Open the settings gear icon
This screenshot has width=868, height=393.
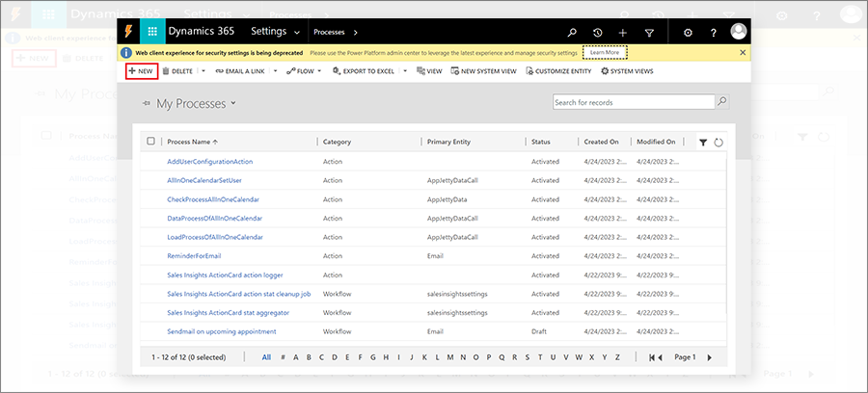[x=688, y=33]
